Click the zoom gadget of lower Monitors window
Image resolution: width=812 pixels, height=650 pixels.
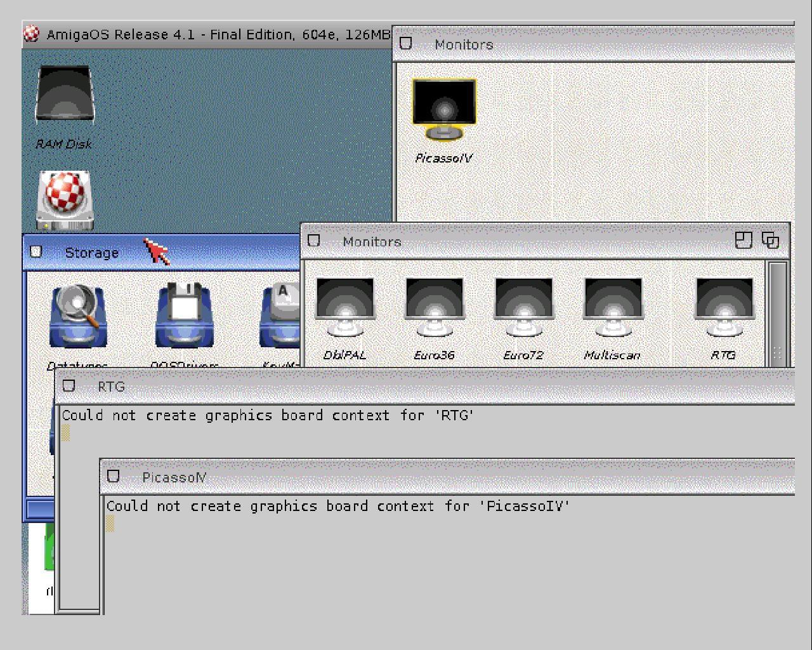[x=743, y=240]
